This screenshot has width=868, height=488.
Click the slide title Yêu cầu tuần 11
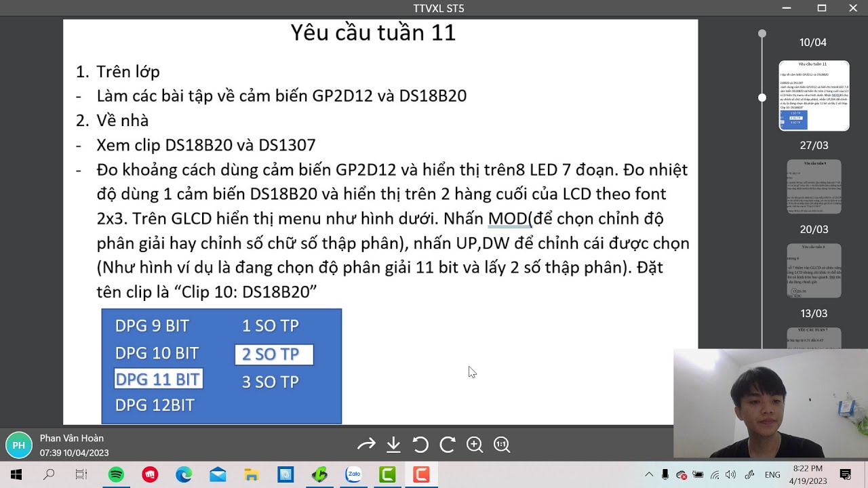point(373,33)
